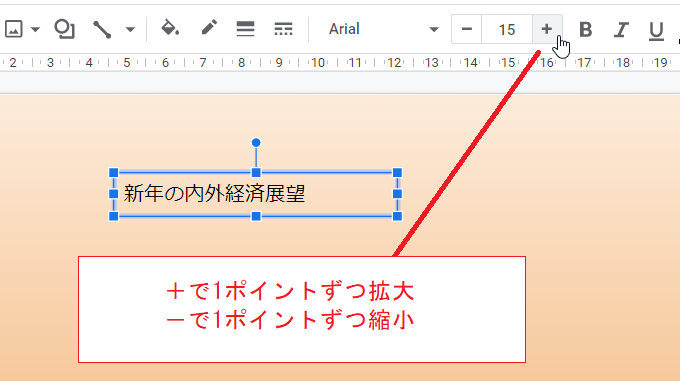
Task: Click the Insert image icon
Action: (x=13, y=29)
